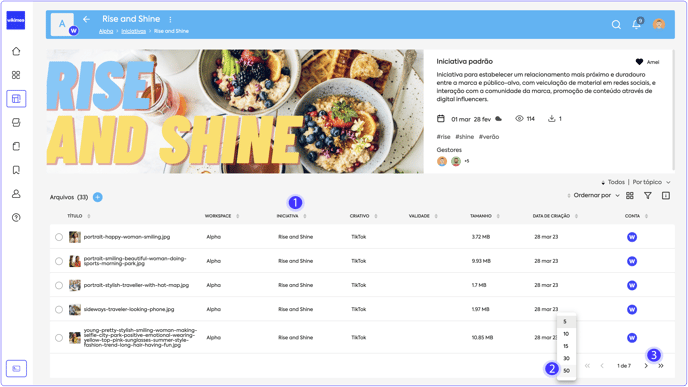Open the filter funnel icon
Screen dimensions: 688x387
(648, 196)
